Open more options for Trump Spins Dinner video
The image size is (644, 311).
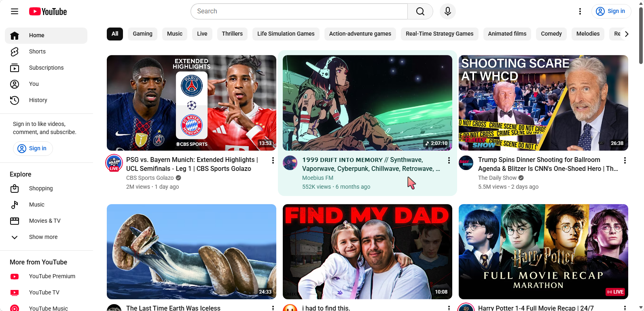(x=625, y=160)
